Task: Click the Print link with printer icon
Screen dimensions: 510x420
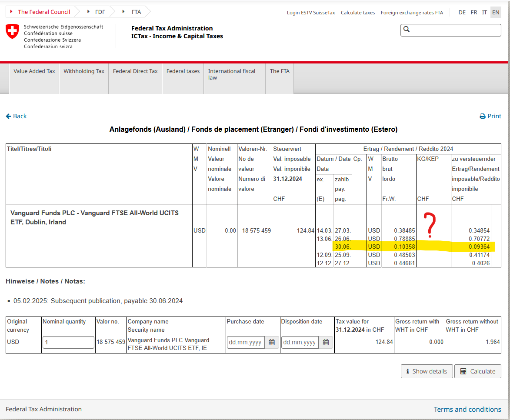Action: tap(490, 116)
